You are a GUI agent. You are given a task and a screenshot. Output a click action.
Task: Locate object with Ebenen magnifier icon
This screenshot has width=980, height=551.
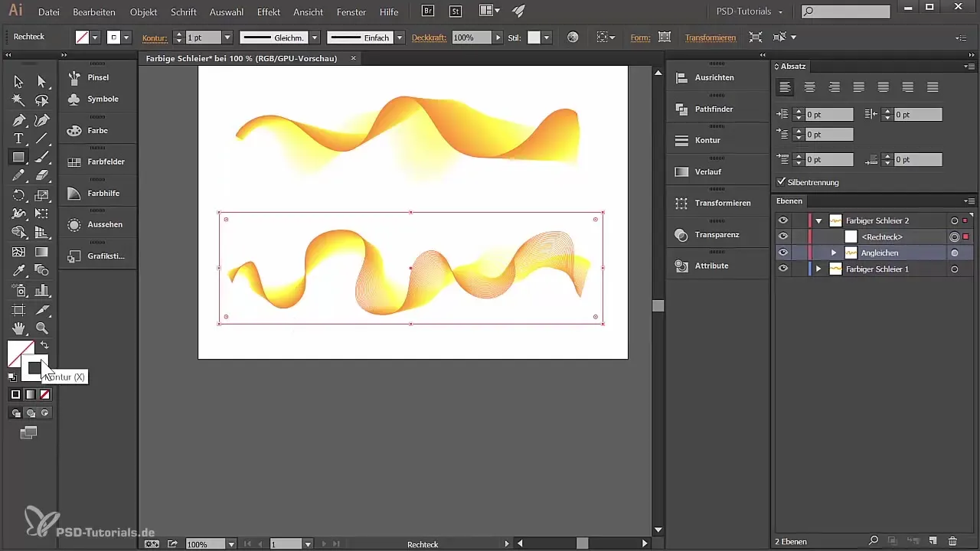tap(873, 541)
